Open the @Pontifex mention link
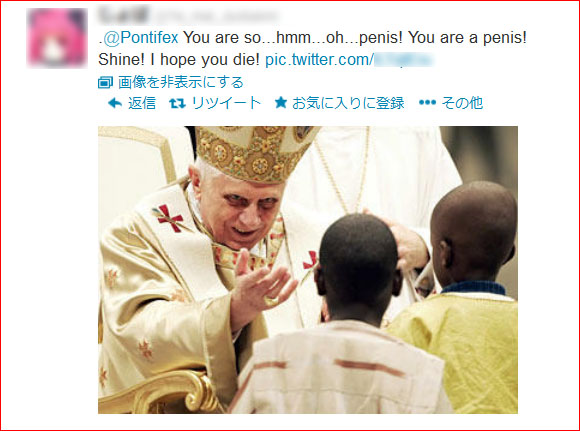The image size is (580, 431). coord(141,38)
